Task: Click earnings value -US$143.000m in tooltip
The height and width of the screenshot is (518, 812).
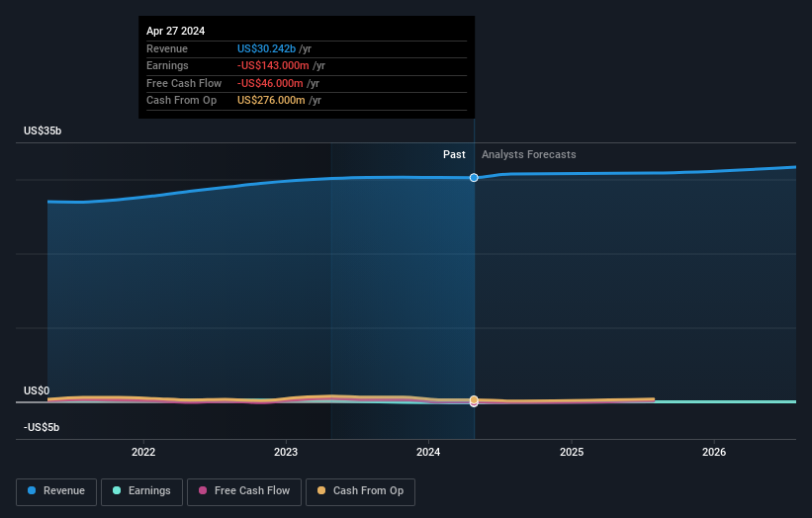Action: [x=273, y=65]
